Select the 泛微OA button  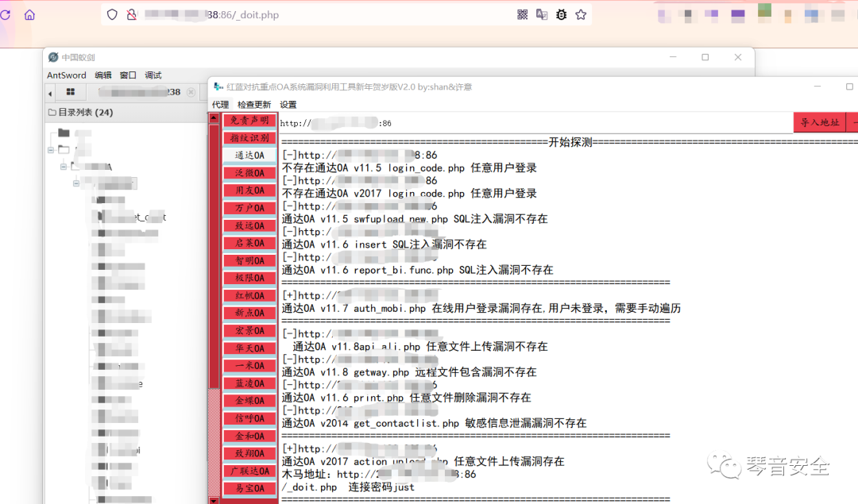pos(249,173)
